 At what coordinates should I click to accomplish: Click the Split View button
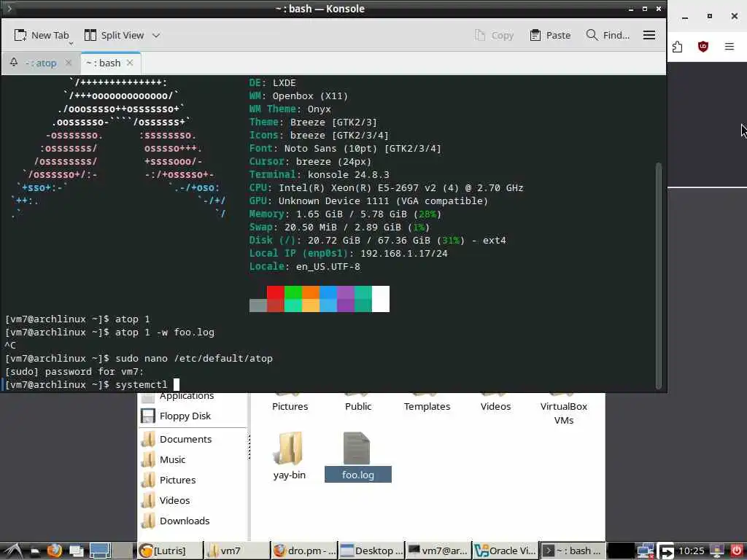(x=114, y=35)
